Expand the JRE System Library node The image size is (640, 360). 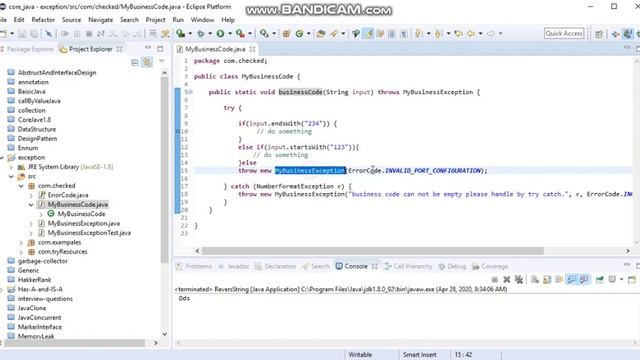pyautogui.click(x=11, y=167)
